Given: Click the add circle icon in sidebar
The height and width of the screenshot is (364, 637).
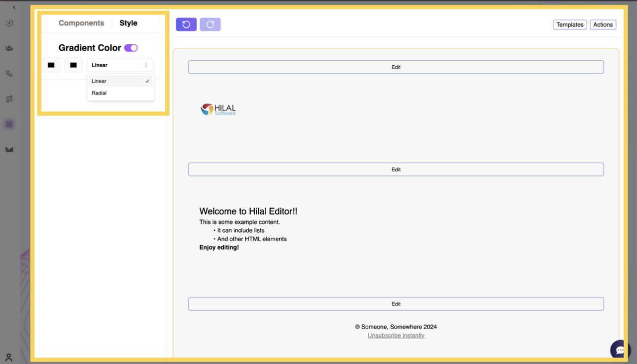Looking at the screenshot, I should pyautogui.click(x=9, y=23).
